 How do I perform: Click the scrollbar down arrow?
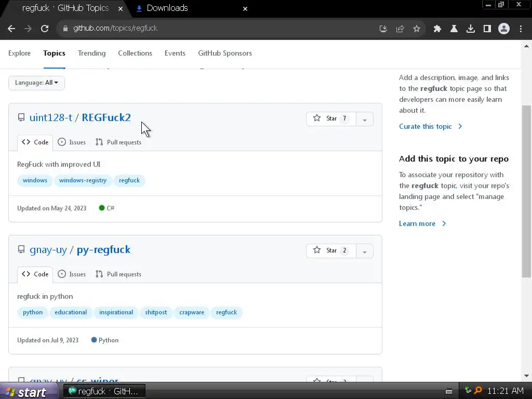526,376
